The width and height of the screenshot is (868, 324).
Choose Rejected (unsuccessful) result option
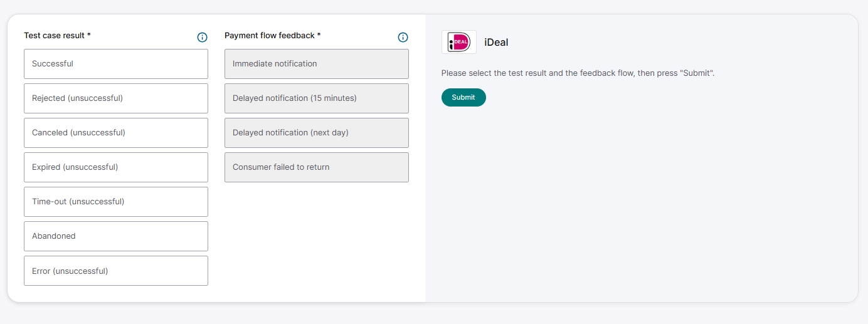pos(116,98)
